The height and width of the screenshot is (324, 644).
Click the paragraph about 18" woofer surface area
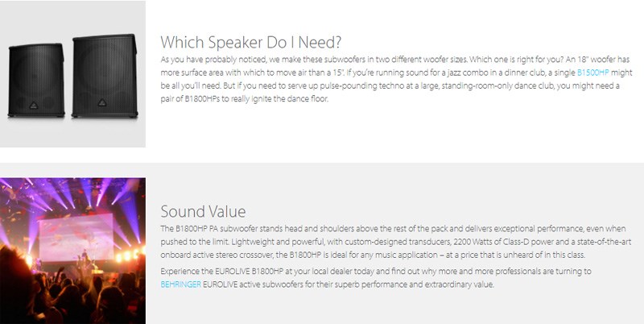396,79
